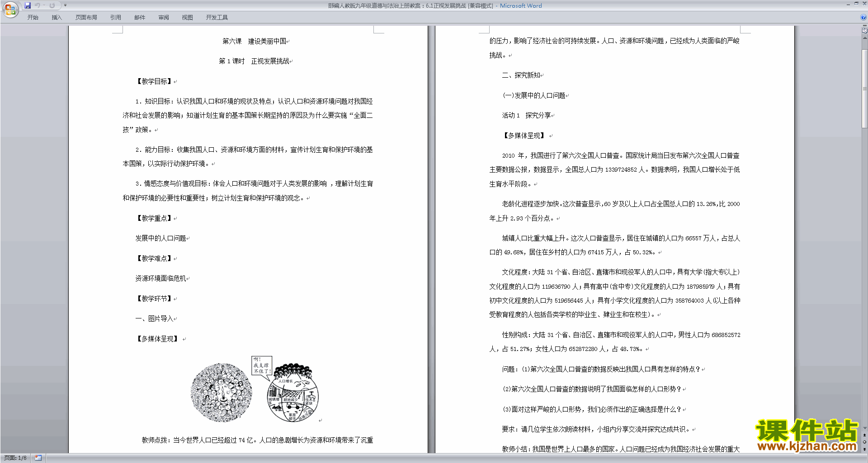The height and width of the screenshot is (463, 868).
Task: Click the paragraph starting 老龄化进程逐步加快
Action: point(614,211)
